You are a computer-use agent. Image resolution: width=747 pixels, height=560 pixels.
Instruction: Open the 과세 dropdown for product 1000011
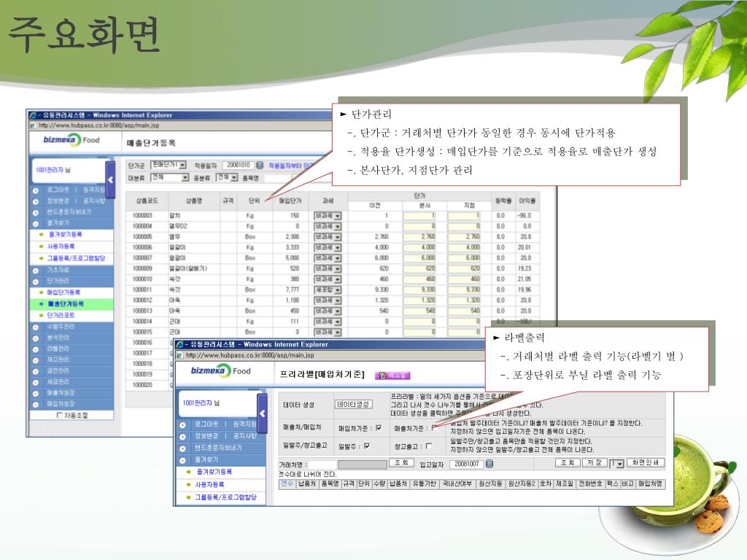328,289
